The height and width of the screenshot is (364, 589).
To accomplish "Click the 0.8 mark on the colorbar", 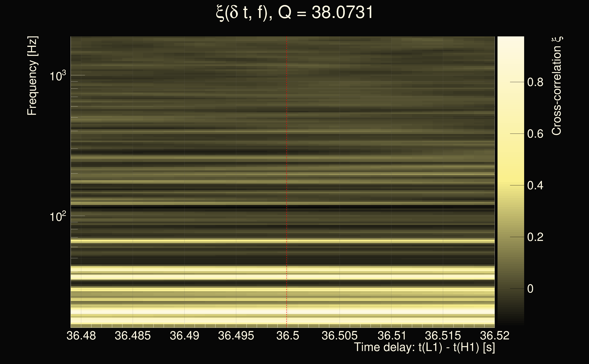I will pos(535,82).
